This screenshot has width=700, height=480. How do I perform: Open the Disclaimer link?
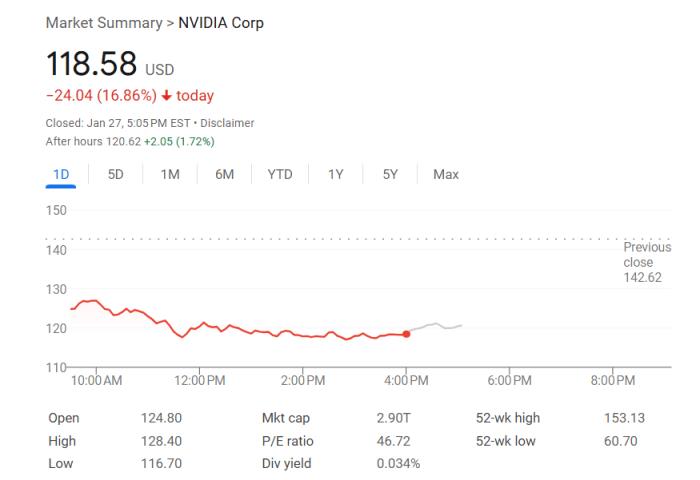point(227,123)
